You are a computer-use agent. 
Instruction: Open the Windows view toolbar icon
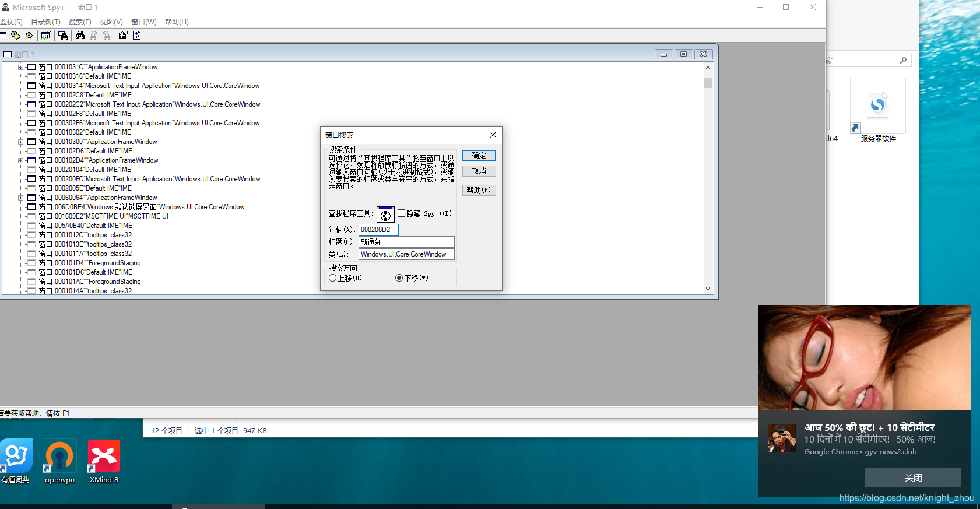[x=3, y=36]
